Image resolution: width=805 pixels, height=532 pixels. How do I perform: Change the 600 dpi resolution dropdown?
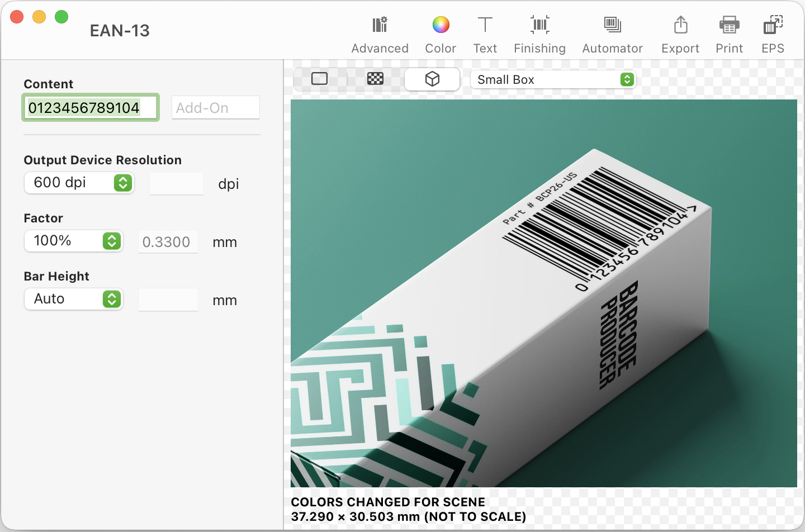[x=79, y=182]
